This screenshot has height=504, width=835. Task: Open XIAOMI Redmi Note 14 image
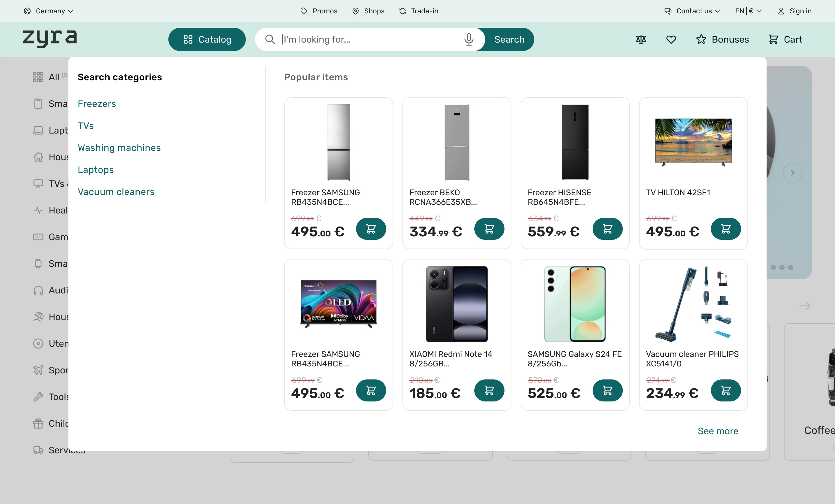(x=457, y=304)
